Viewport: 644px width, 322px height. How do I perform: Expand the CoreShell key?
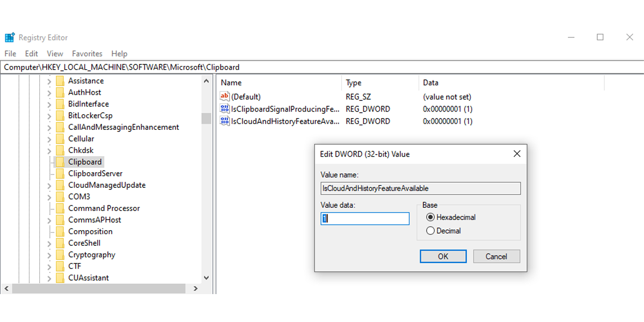[x=49, y=243]
